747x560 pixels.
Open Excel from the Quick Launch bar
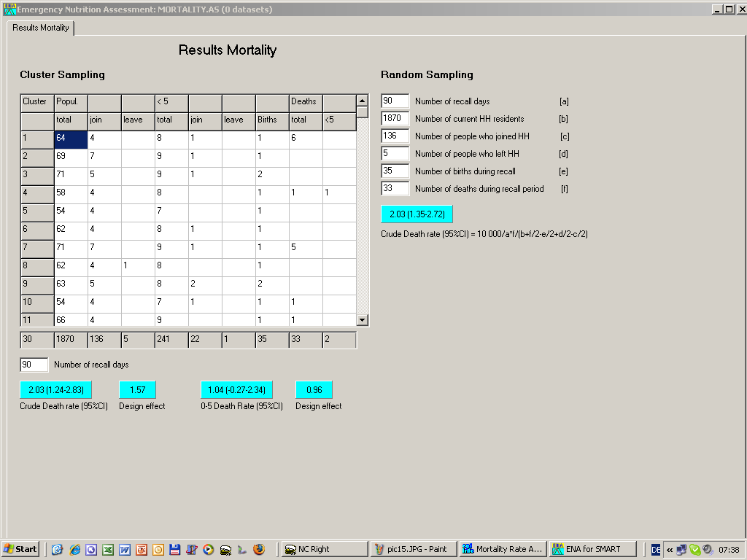point(108,549)
